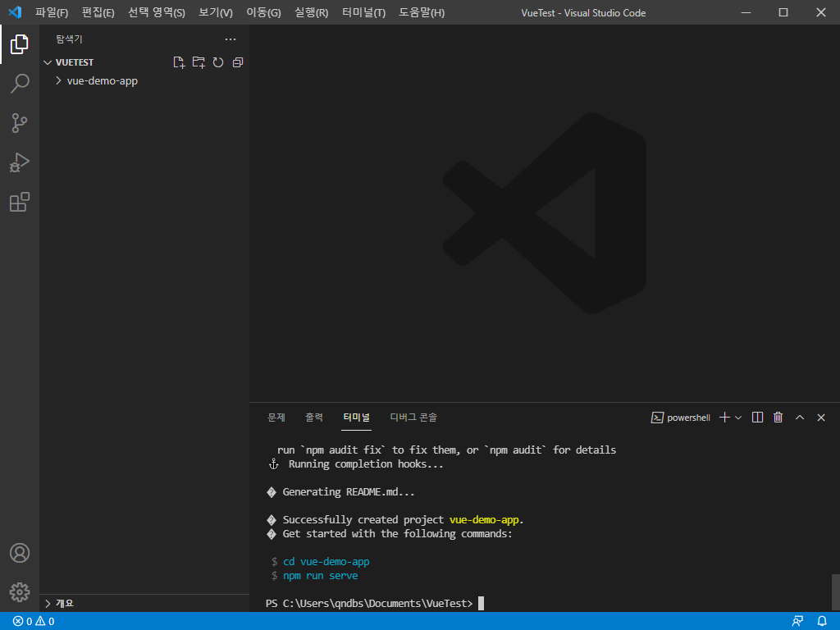Image resolution: width=840 pixels, height=630 pixels.
Task: Open the Manage gear settings icon
Action: [x=20, y=592]
